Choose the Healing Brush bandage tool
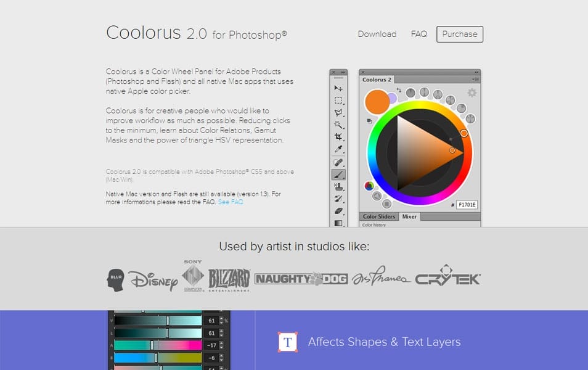Viewport: 588px width, 370px height. [338, 162]
